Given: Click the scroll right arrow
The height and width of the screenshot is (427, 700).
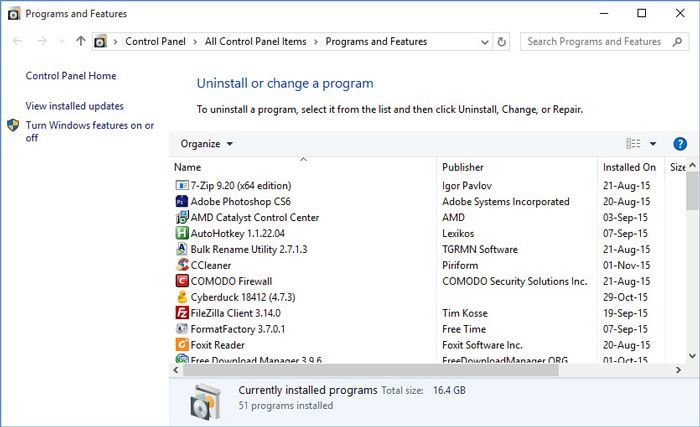Looking at the screenshot, I should point(678,370).
